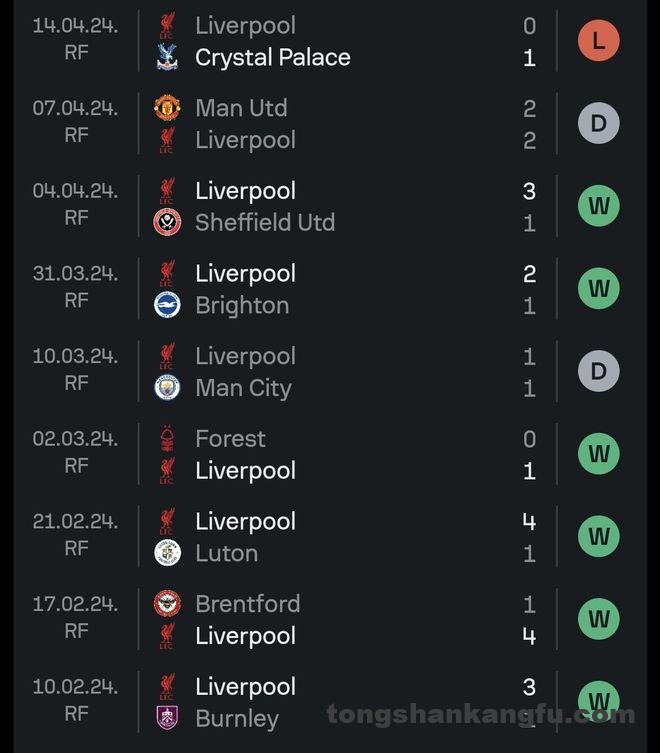
Task: Click the Man Utd club crest
Action: (167, 107)
